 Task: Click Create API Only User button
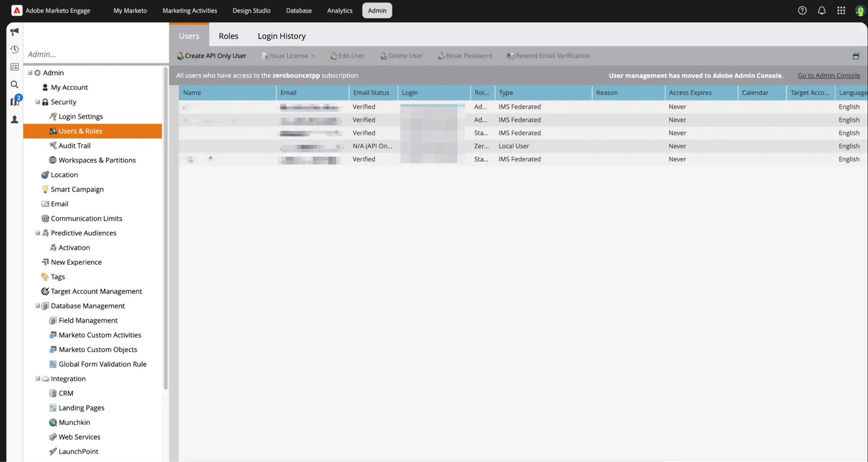(x=211, y=56)
